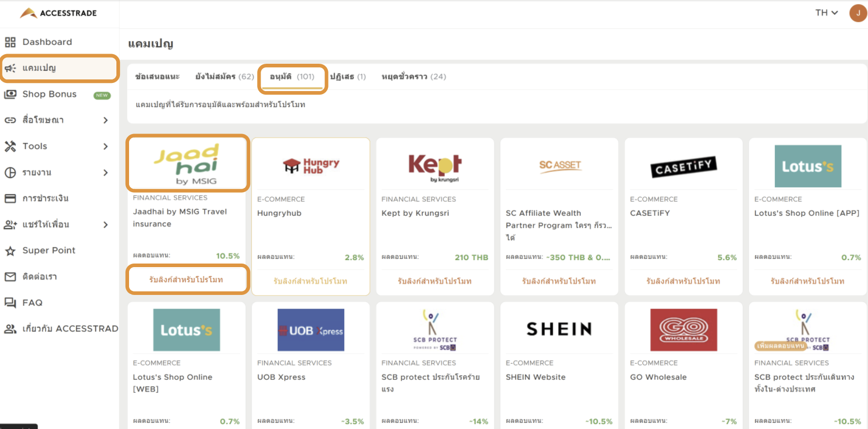868x429 pixels.
Task: Click the Kept by krungsri logo
Action: [x=435, y=167]
